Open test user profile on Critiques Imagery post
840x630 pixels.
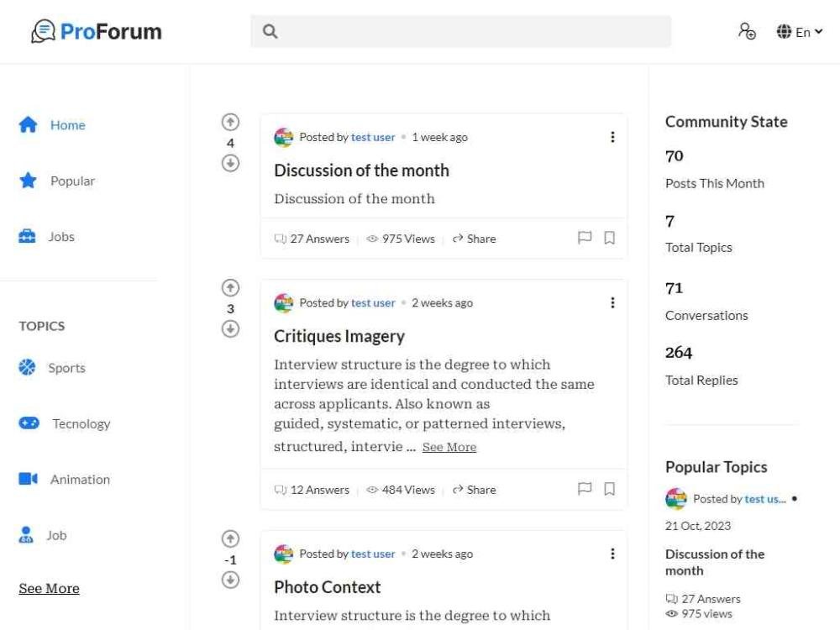coord(373,303)
